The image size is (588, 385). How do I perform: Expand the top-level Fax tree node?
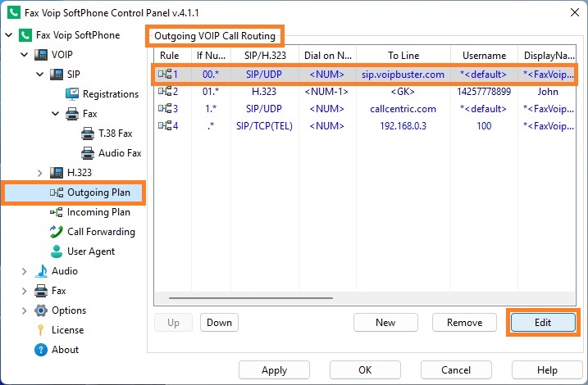(x=25, y=291)
